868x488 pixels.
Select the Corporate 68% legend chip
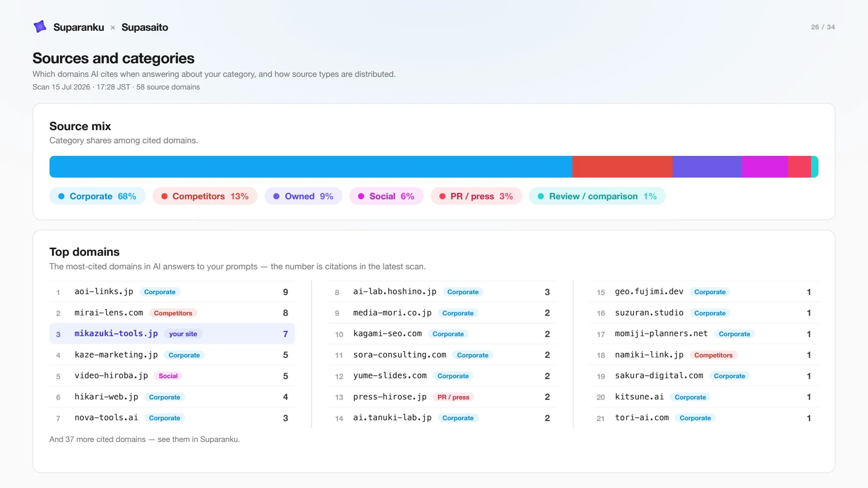tap(98, 196)
